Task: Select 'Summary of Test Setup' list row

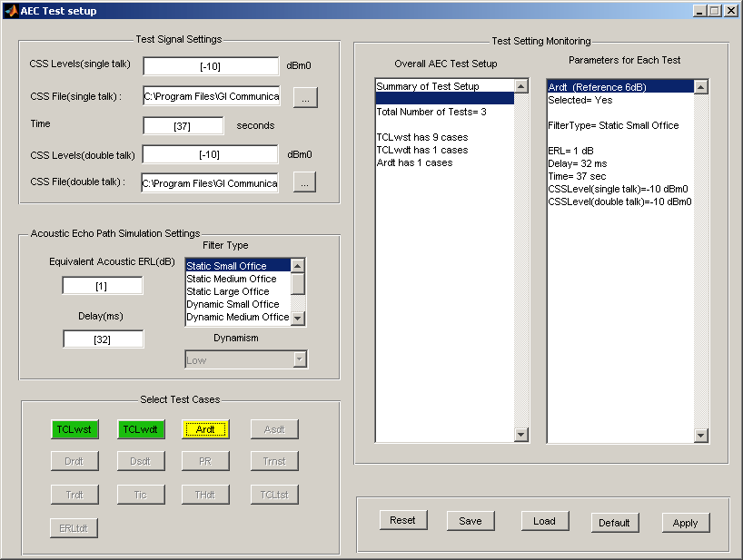Action: pyautogui.click(x=444, y=86)
